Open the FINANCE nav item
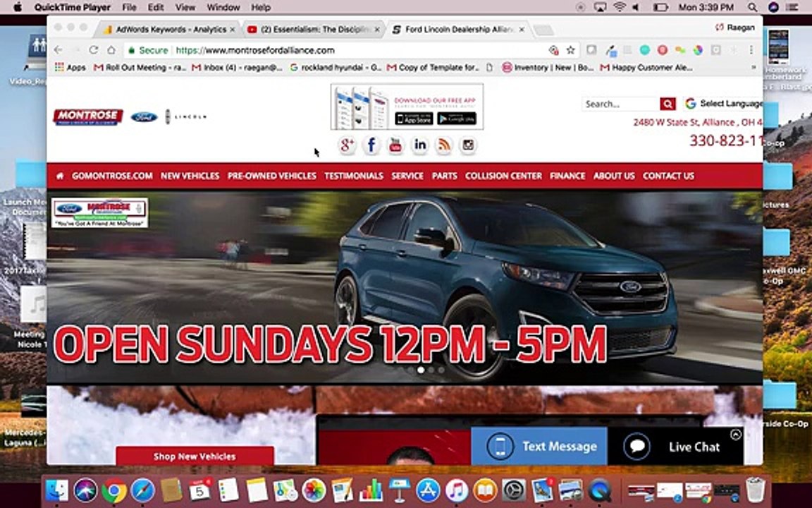 pos(567,176)
